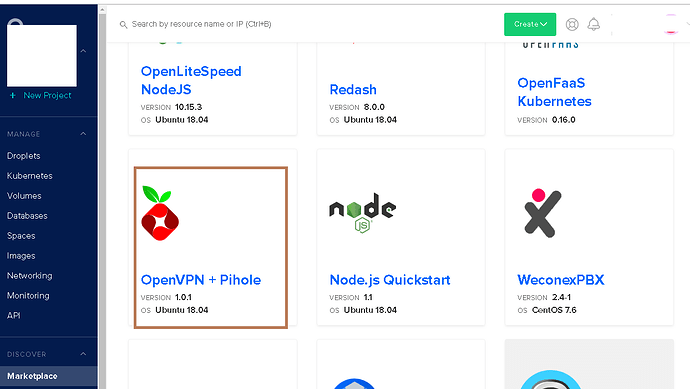Image resolution: width=690 pixels, height=389 pixels.
Task: Open the notifications bell
Action: tap(594, 24)
